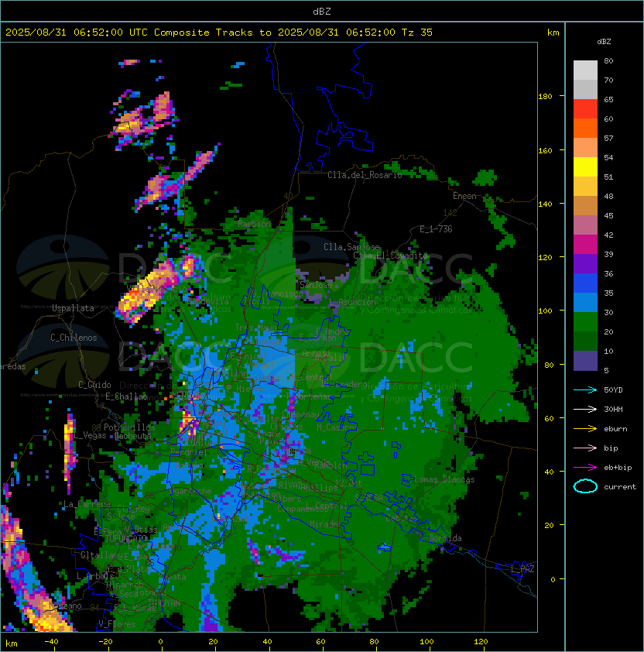This screenshot has height=652, width=644.
Task: Click the '50YD' legend label
Action: coord(613,389)
